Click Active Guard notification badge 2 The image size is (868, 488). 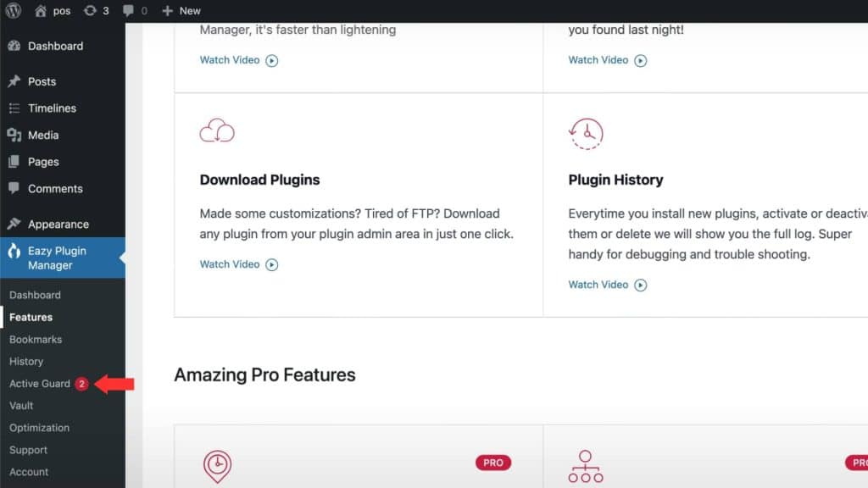(x=81, y=384)
